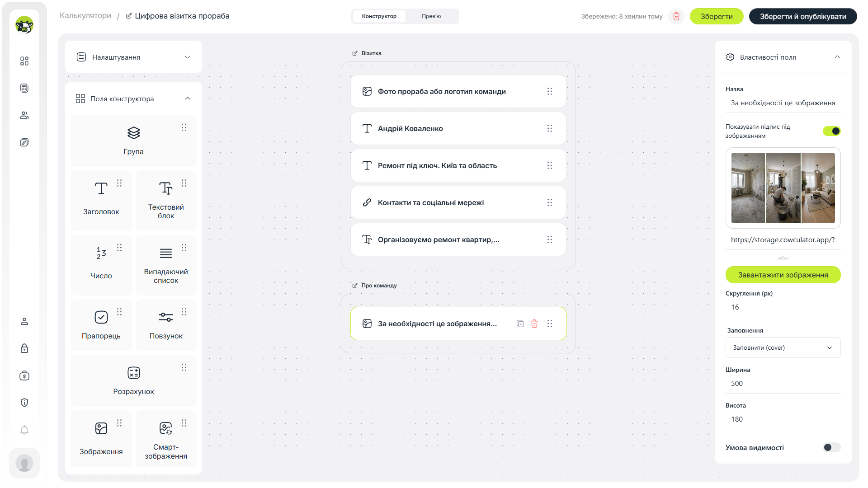Pick the Смарт-зображення field icon
The width and height of the screenshot is (868, 488).
coord(166,428)
